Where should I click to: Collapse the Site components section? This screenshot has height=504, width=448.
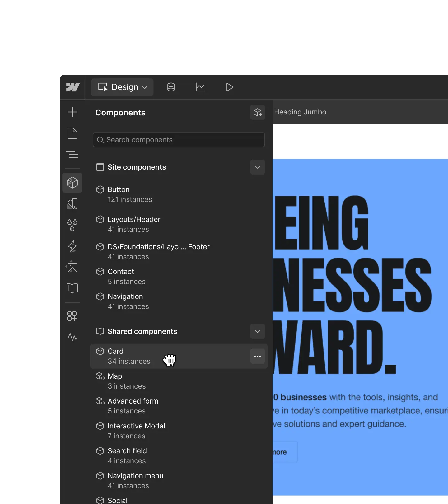point(257,167)
